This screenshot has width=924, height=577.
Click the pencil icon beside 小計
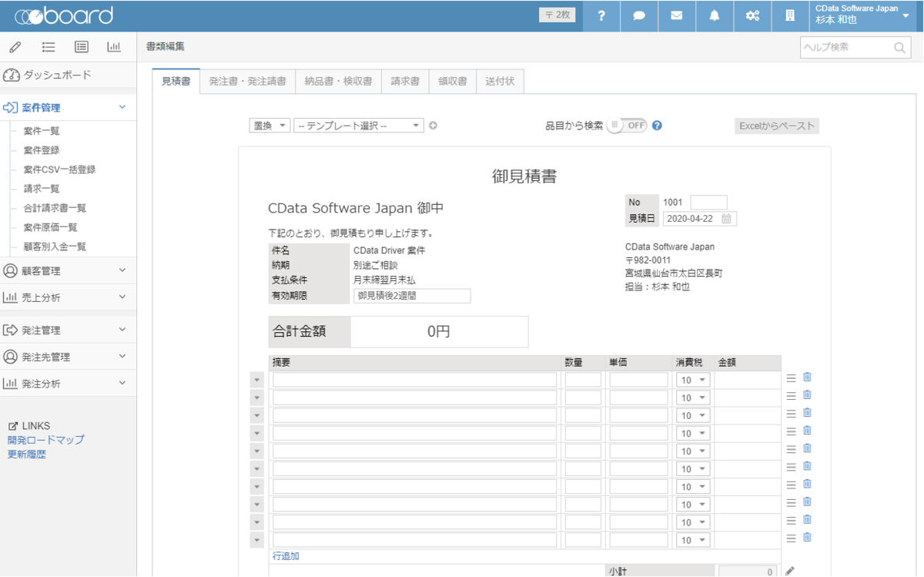[790, 572]
